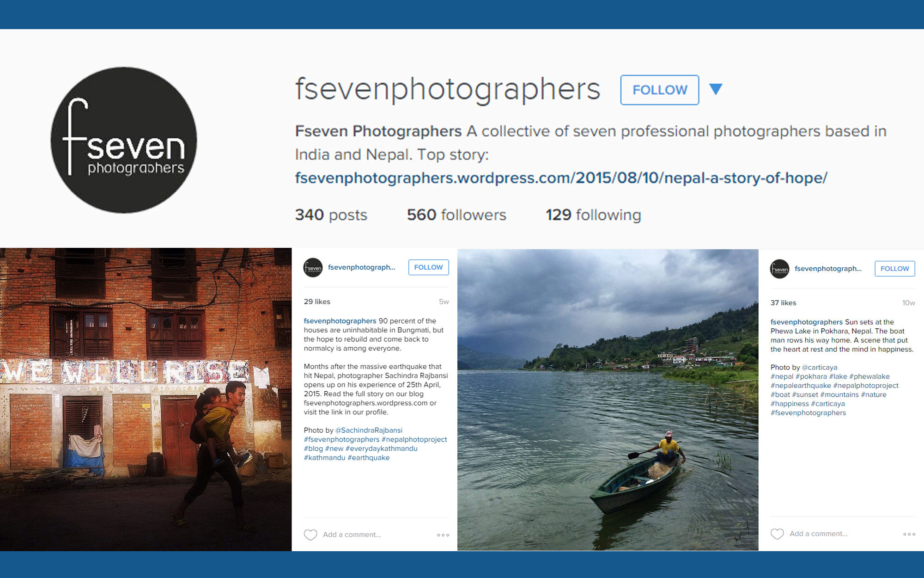Image resolution: width=924 pixels, height=578 pixels.
Task: Click small avatar on the 29 likes post
Action: point(313,267)
